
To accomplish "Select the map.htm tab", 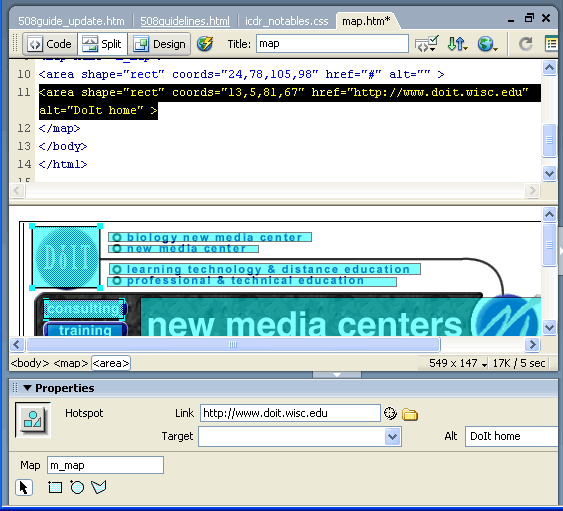I will point(366,21).
